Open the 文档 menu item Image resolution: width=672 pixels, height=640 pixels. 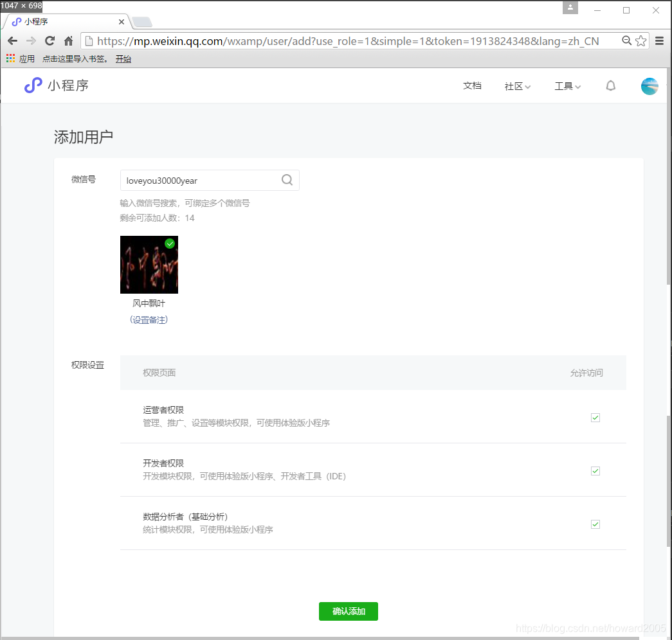(x=472, y=86)
